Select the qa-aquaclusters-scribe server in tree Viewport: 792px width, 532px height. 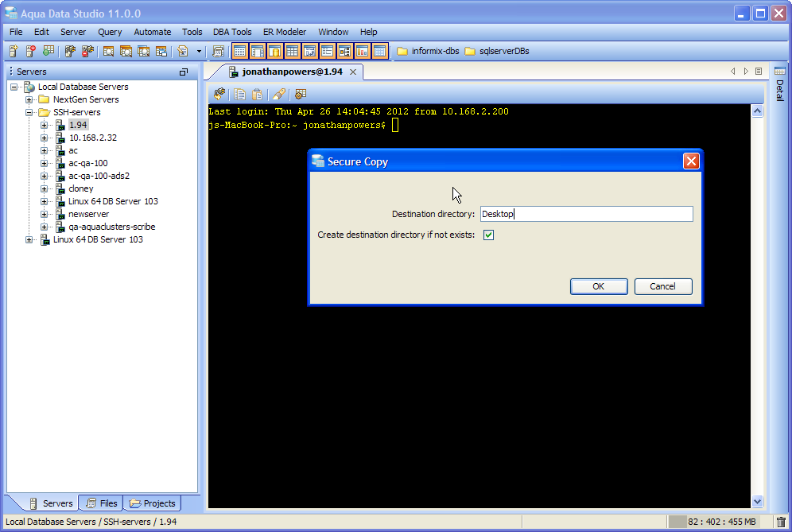click(x=111, y=227)
